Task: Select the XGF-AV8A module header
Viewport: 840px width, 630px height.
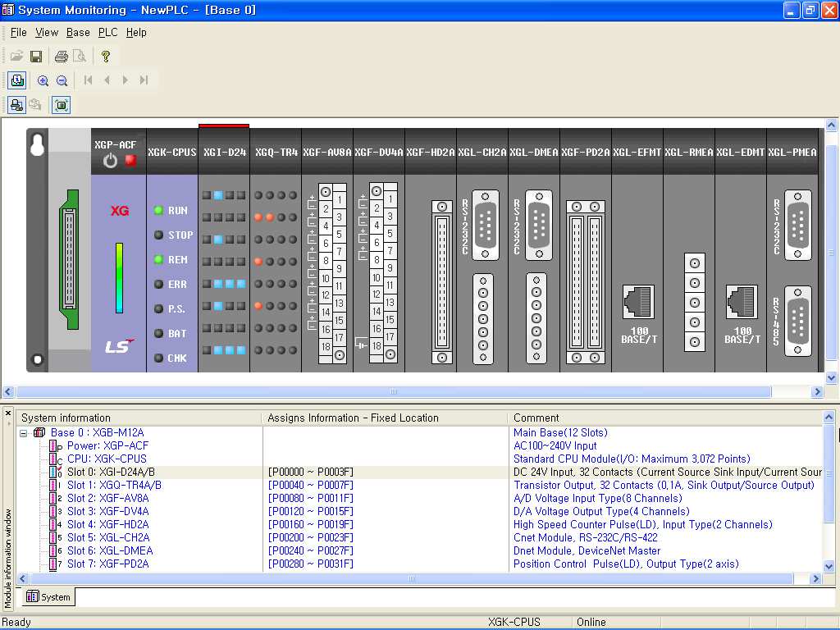Action: click(x=326, y=152)
